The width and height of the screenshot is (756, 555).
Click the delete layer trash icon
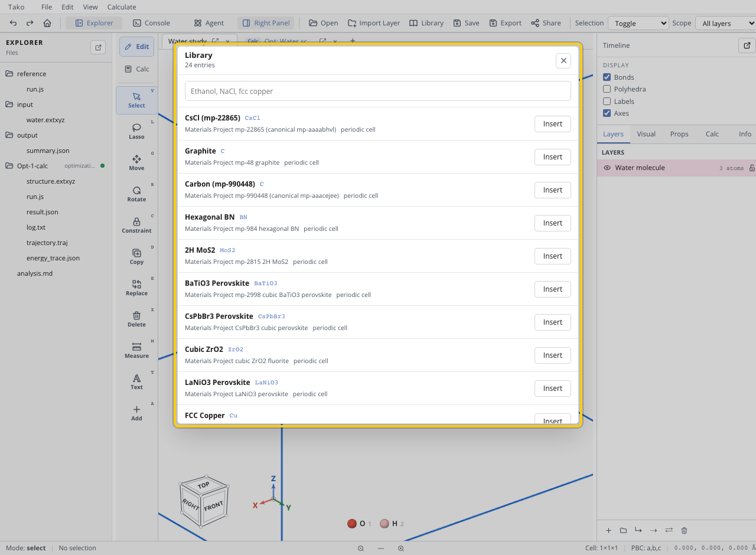pyautogui.click(x=685, y=530)
